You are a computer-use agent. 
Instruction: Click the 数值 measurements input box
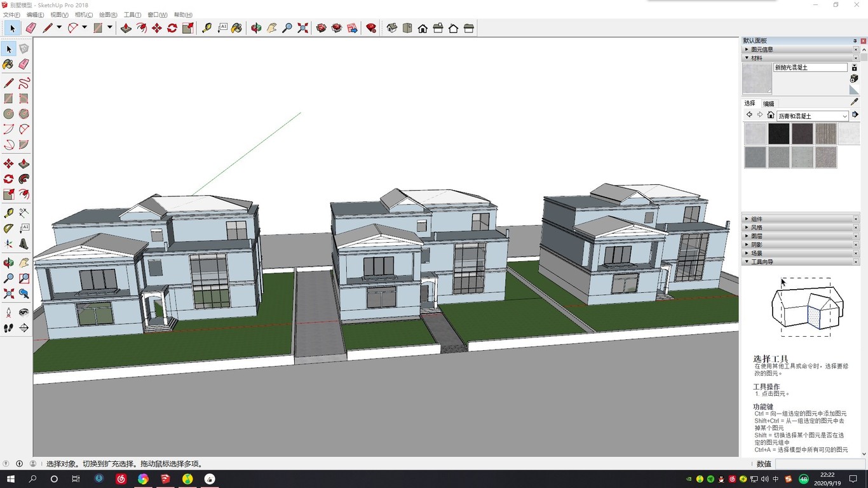pyautogui.click(x=820, y=464)
